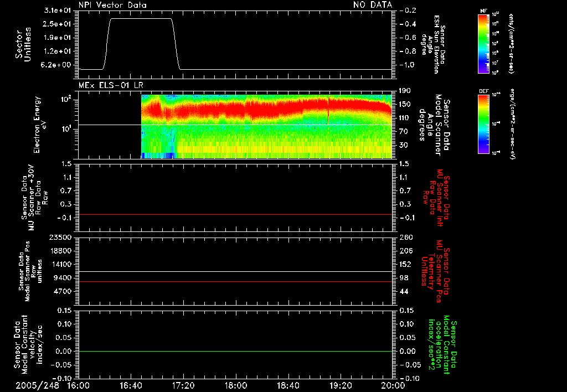Click the 110 scanner angle tick label
This screenshot has width=567, height=392.
(x=406, y=118)
